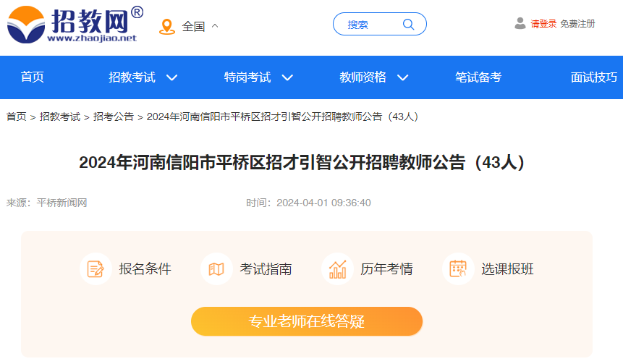Open the 笔试备考 navigation item
The width and height of the screenshot is (623, 364).
point(478,77)
